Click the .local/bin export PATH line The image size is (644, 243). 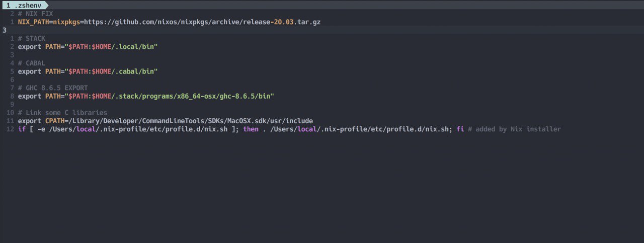88,47
